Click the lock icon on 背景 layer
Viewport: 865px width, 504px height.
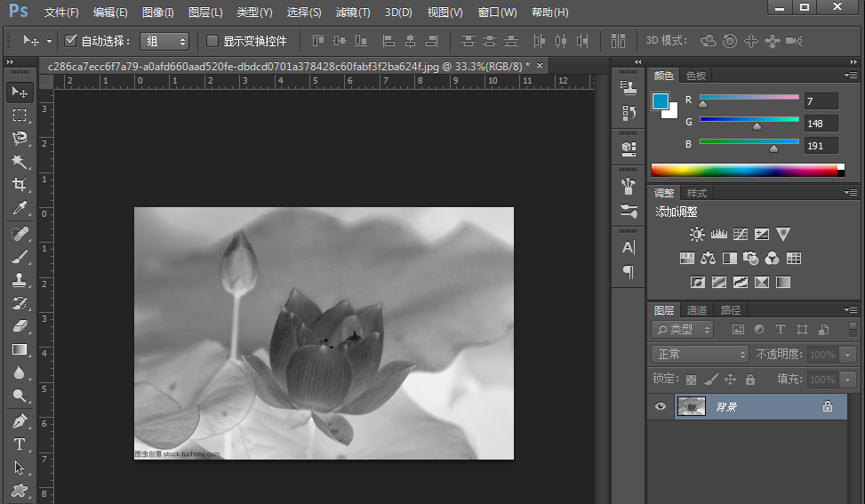pos(827,406)
